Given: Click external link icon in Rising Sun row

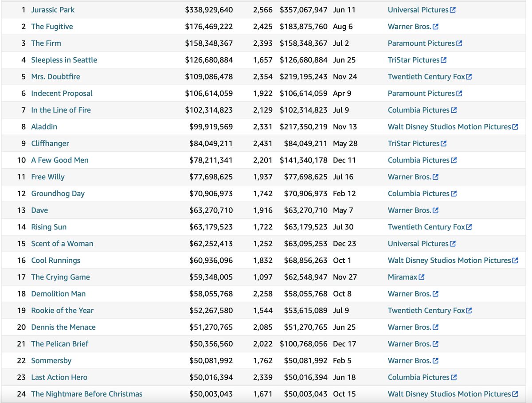Looking at the screenshot, I should coord(469,227).
